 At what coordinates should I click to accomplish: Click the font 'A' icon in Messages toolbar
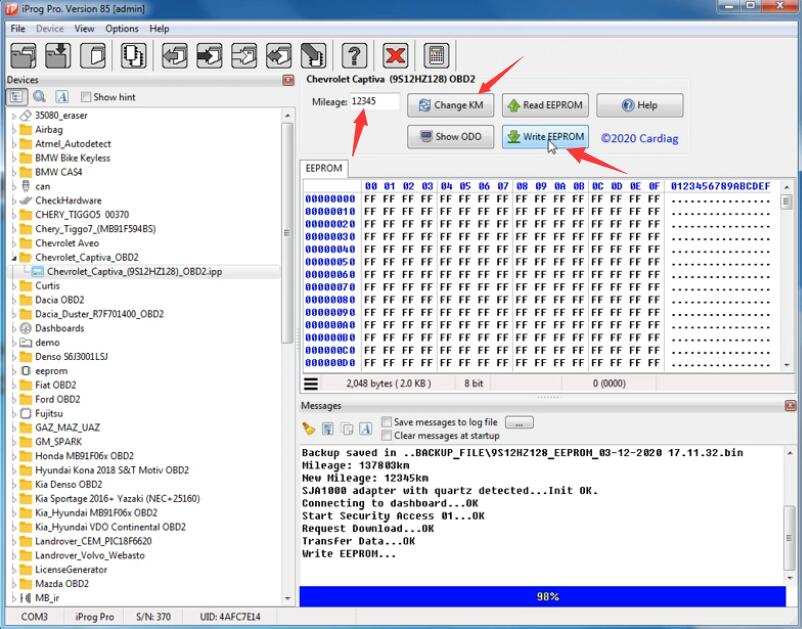pos(365,429)
